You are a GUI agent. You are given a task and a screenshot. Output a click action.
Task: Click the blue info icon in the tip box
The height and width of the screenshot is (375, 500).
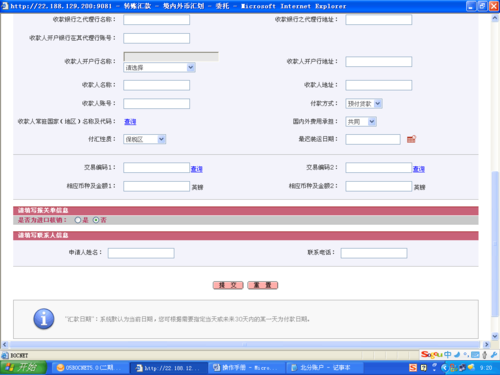(x=44, y=319)
